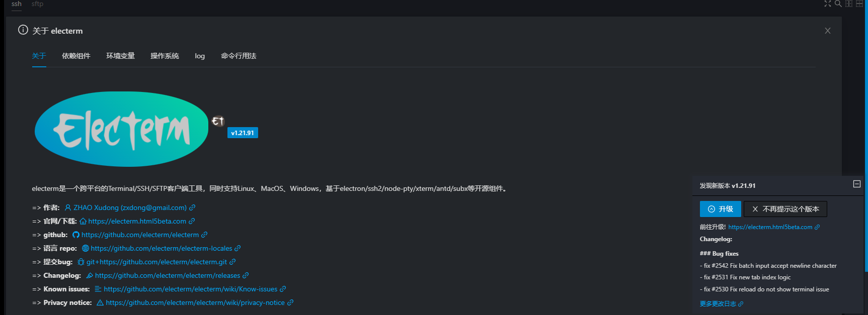
Task: Open the 依赖组件 tab
Action: point(76,56)
